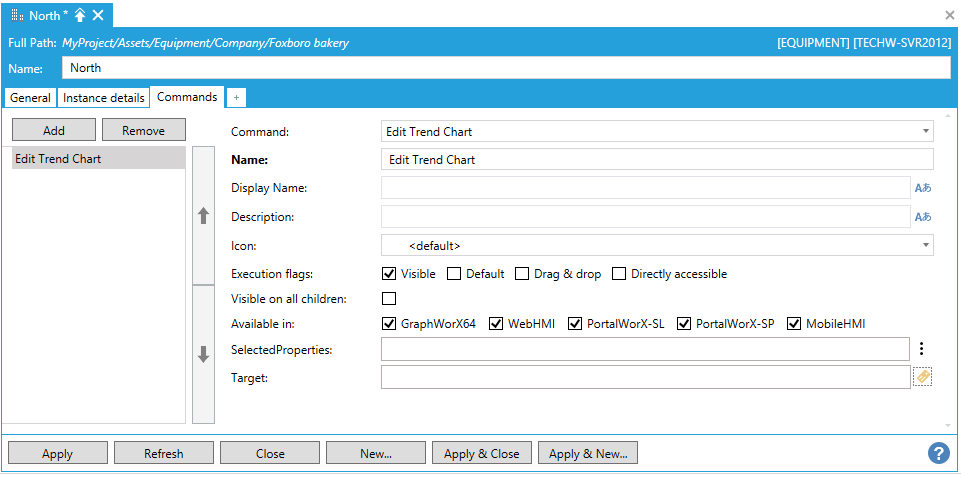Image resolution: width=961 pixels, height=477 pixels.
Task: Click the Remove command button
Action: (144, 130)
